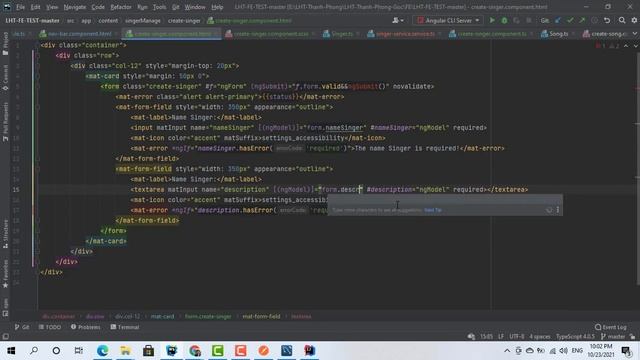640x360 pixels.
Task: Run the Angular CLI Server configuration
Action: pos(492,20)
